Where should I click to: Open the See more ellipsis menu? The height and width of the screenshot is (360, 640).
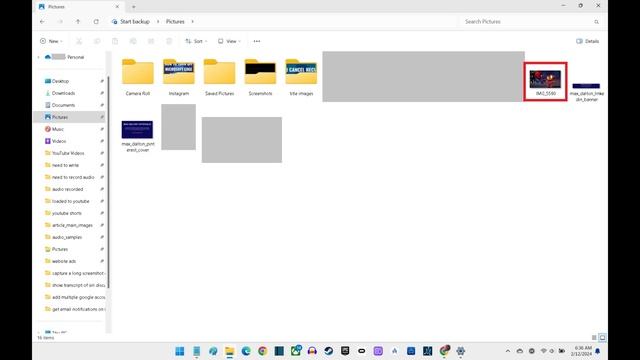pos(257,41)
